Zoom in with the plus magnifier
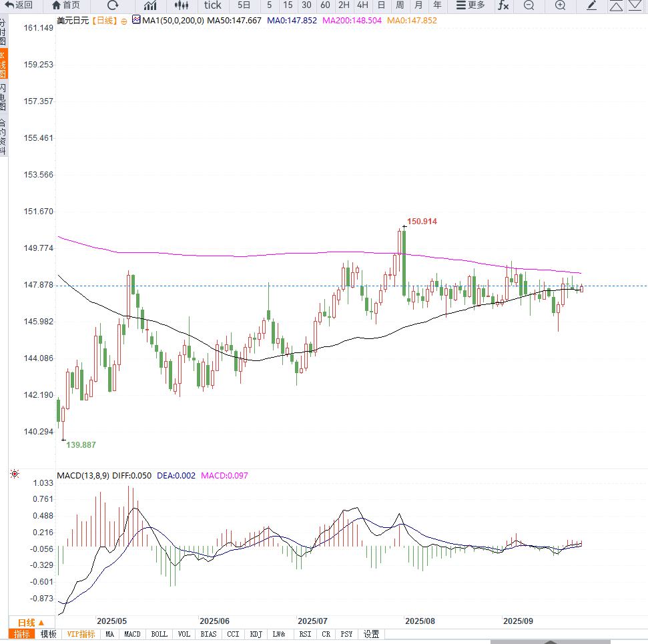 point(560,5)
